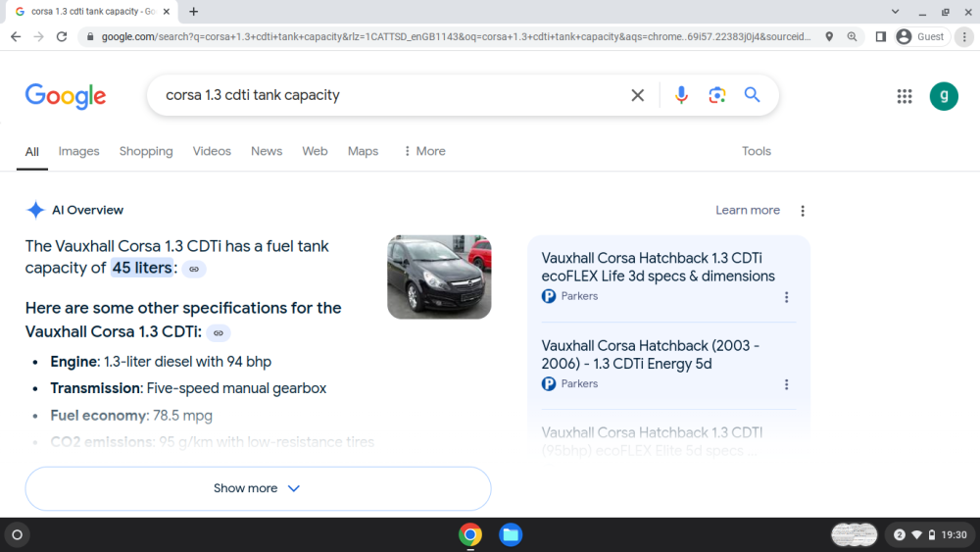Click the browser forward arrow
This screenshot has height=552, width=980.
click(39, 37)
